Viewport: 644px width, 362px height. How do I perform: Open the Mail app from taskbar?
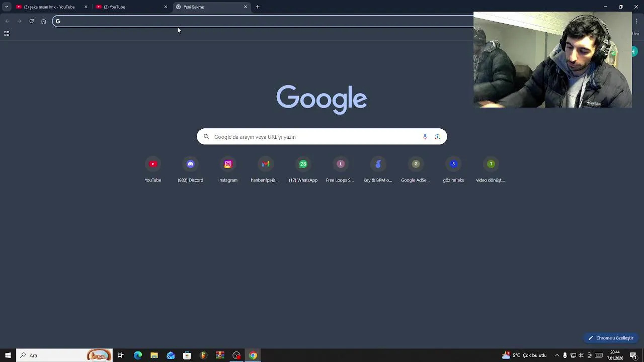(171, 355)
